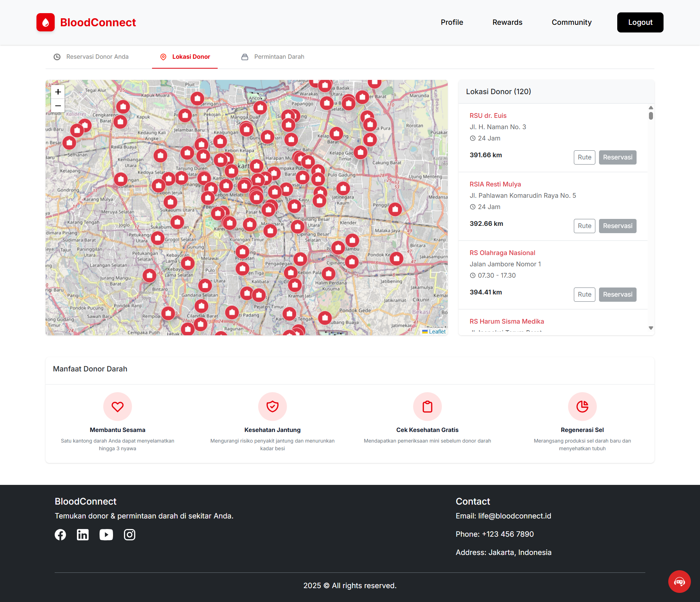The image size is (700, 602).
Task: Open the Facebook footer icon
Action: 61,535
